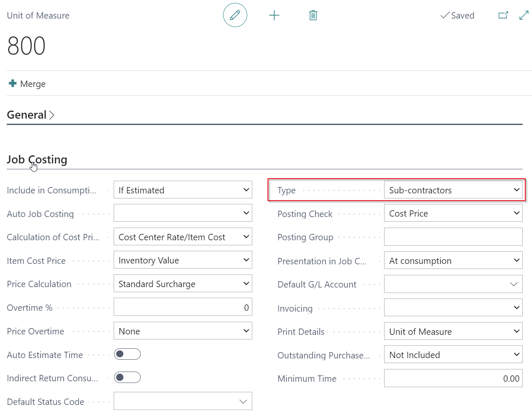Click the Invoicing label
Image resolution: width=532 pixels, height=418 pixels.
tap(295, 309)
